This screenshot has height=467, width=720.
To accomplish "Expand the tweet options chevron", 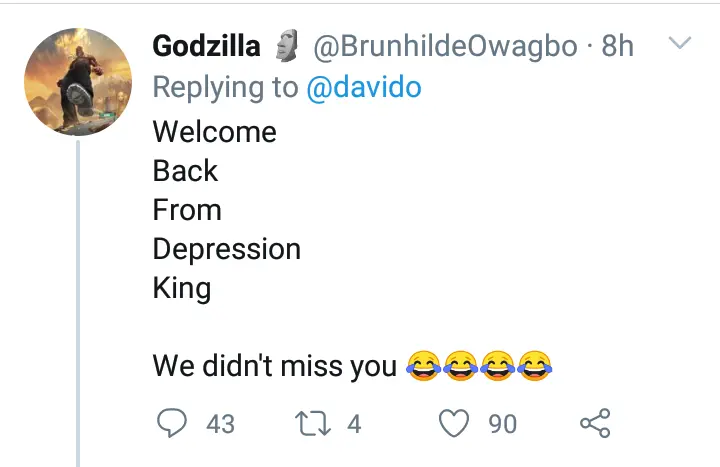I will (x=679, y=44).
